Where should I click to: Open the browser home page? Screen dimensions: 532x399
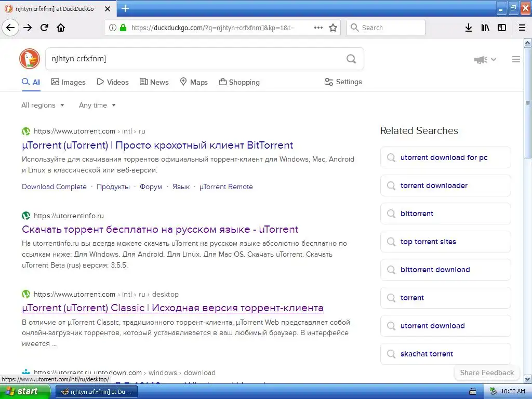[x=61, y=28]
